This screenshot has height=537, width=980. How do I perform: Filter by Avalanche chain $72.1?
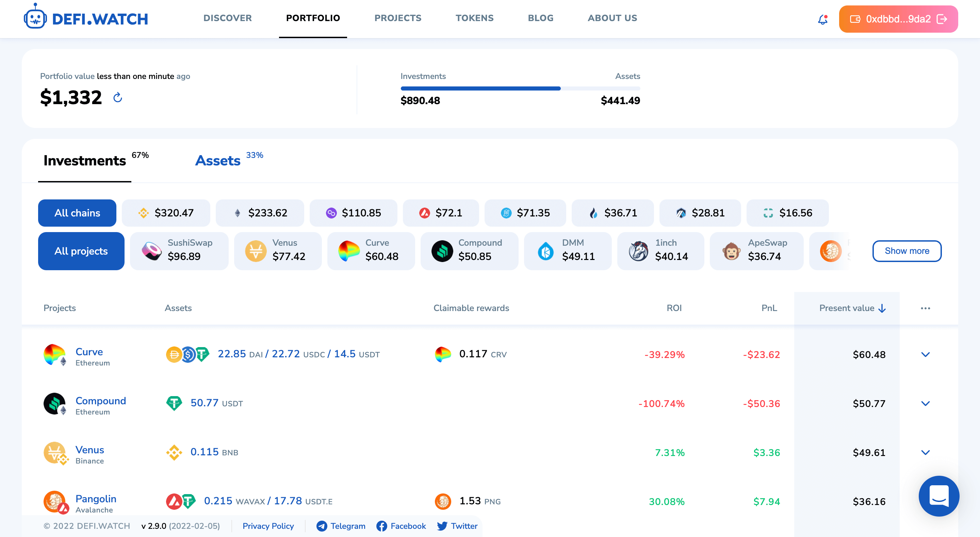[441, 213]
